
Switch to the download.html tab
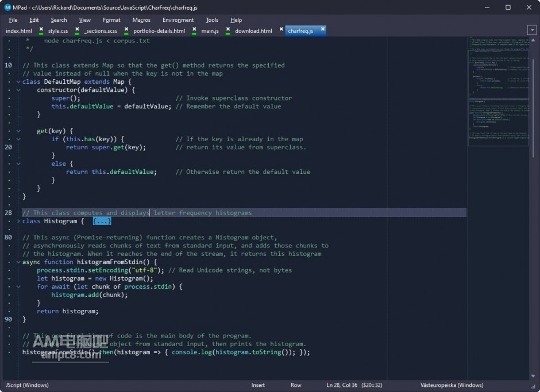pyautogui.click(x=253, y=30)
